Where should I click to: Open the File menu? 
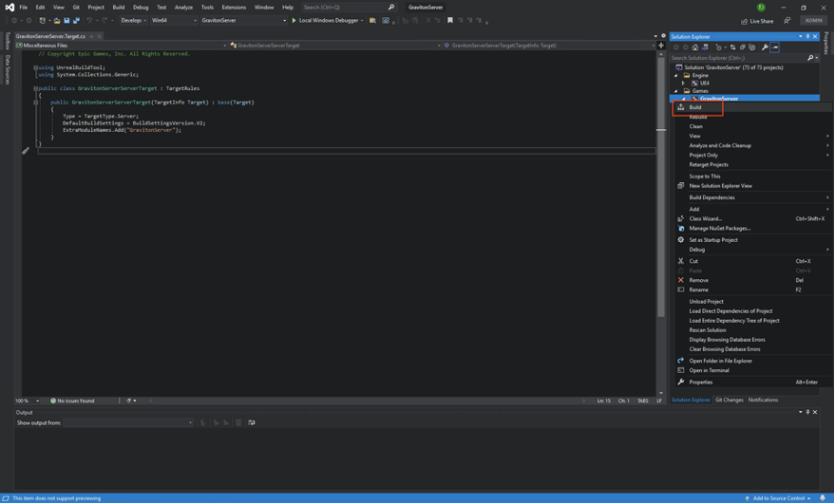point(24,8)
